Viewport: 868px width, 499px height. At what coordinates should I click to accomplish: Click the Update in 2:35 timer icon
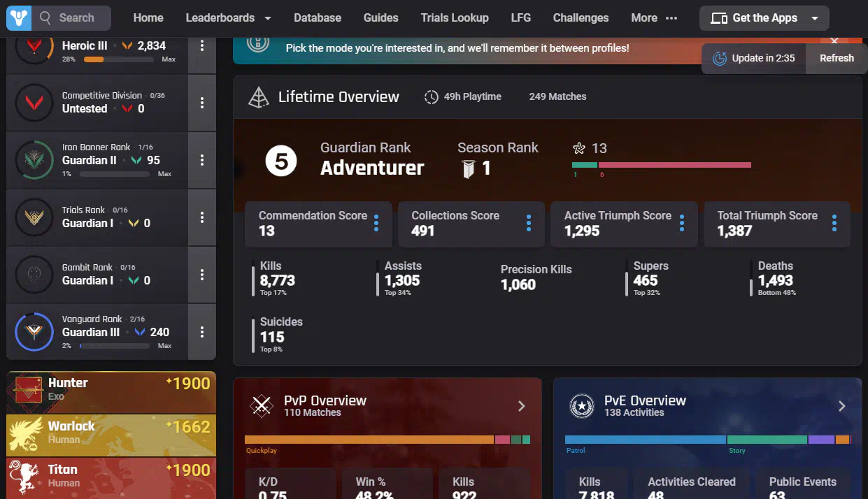coord(719,58)
